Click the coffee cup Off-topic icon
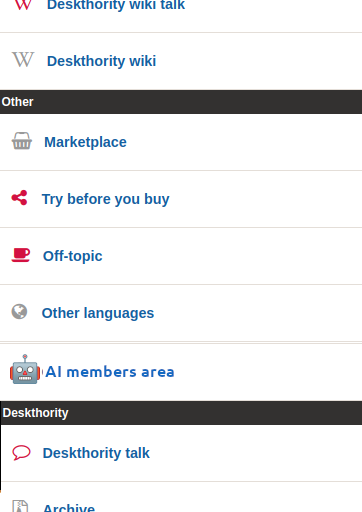The height and width of the screenshot is (512, 362). 21,255
